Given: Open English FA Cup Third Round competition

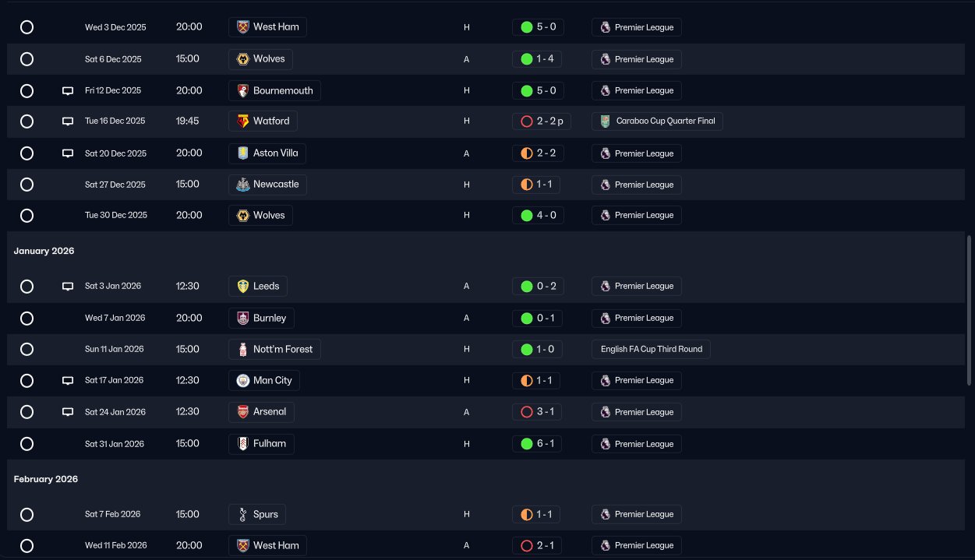Looking at the screenshot, I should point(651,350).
